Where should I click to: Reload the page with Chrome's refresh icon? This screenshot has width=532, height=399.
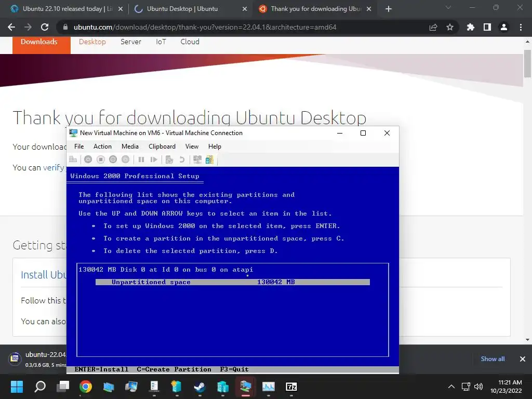[x=45, y=27]
